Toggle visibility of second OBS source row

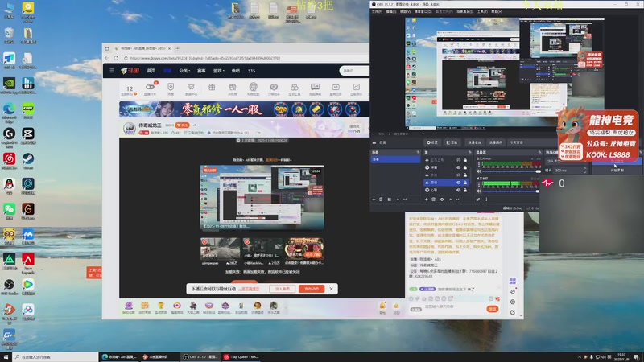(458, 167)
